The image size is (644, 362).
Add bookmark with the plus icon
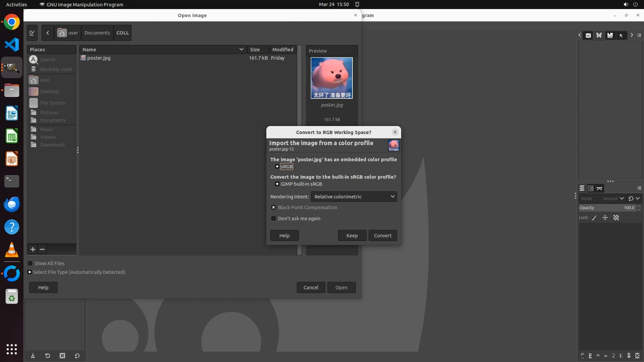[x=33, y=249]
